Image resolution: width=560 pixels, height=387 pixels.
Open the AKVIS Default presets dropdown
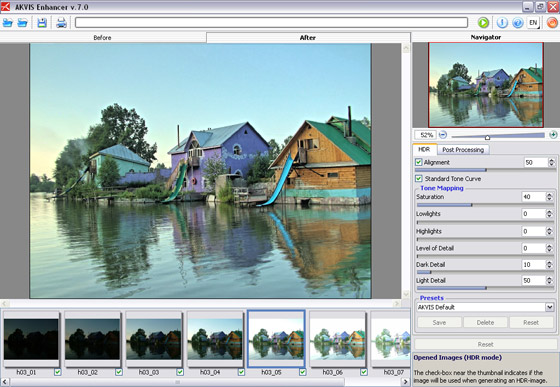click(x=550, y=307)
